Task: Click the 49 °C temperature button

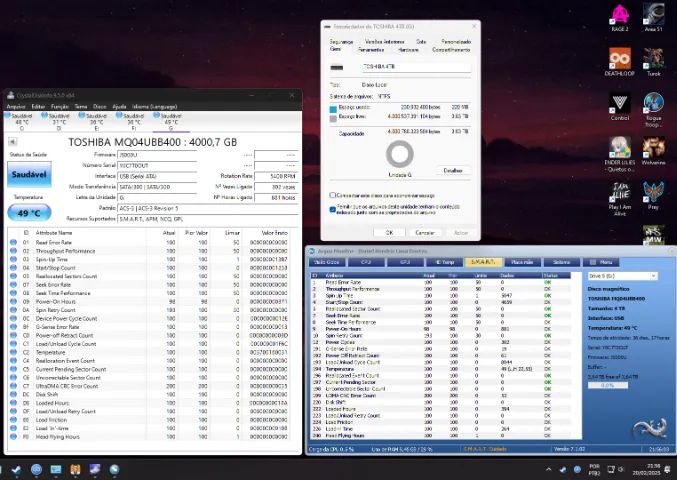Action: click(29, 213)
